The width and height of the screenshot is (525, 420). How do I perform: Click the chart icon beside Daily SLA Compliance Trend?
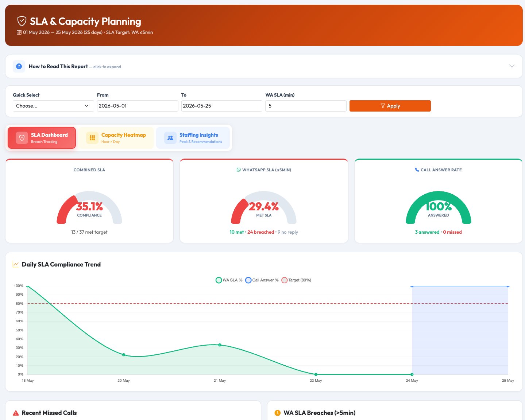16,264
